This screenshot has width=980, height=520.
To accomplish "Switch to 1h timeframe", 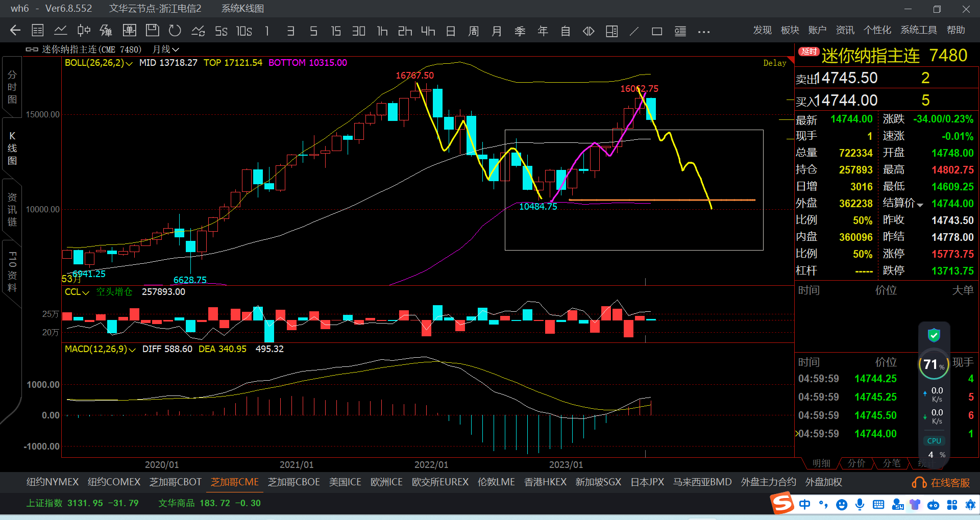I will click(382, 31).
